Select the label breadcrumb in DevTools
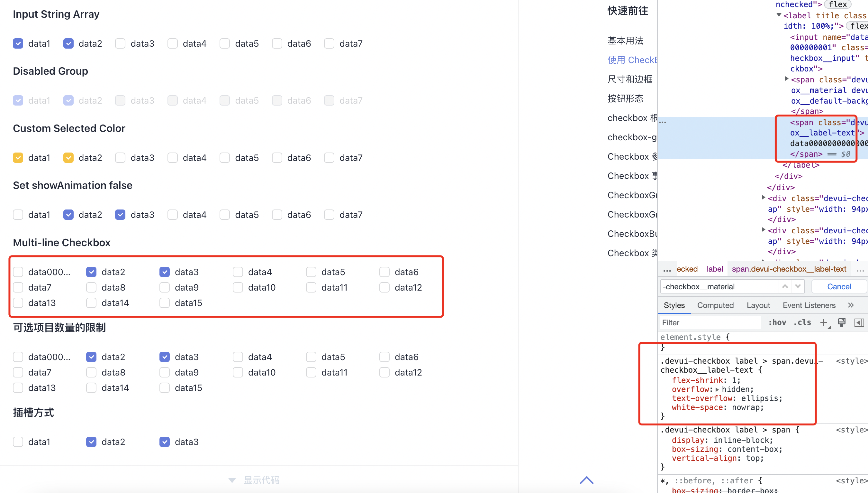 click(714, 269)
